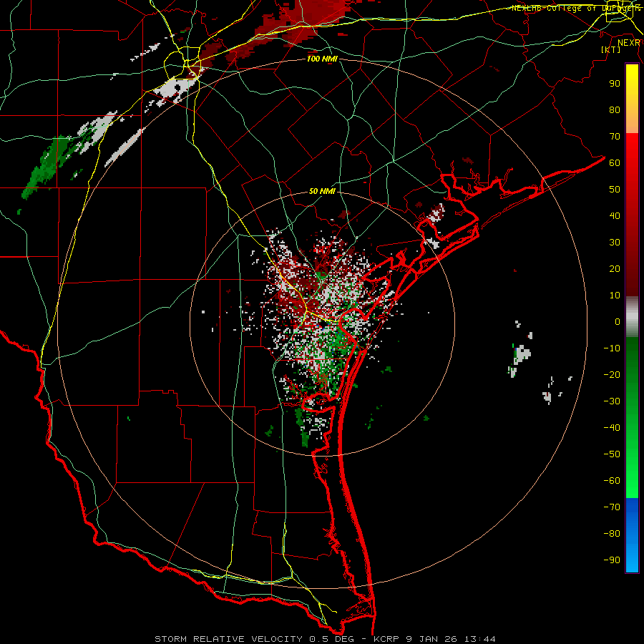Image resolution: width=644 pixels, height=644 pixels.
Task: Click the 40 value on velocity scale
Action: [x=615, y=215]
